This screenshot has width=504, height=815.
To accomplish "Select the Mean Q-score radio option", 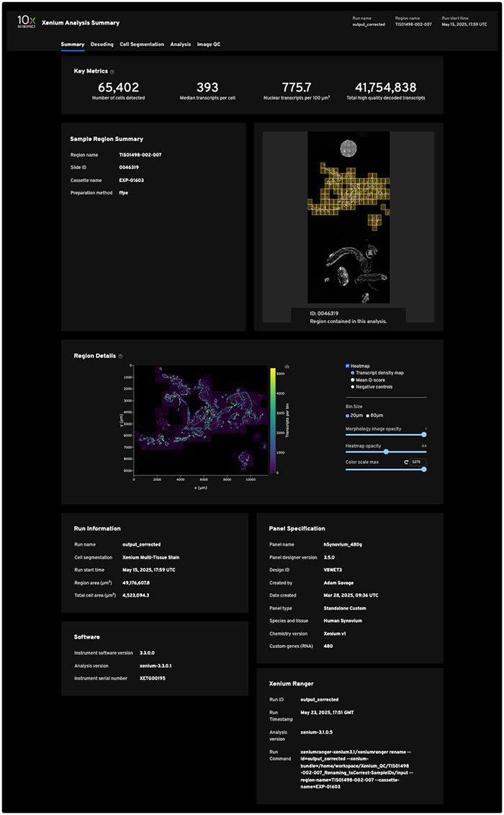I will [x=352, y=379].
